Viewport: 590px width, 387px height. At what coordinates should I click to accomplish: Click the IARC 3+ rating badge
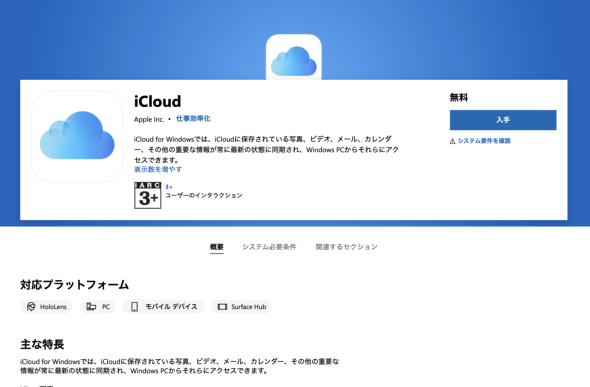(148, 195)
